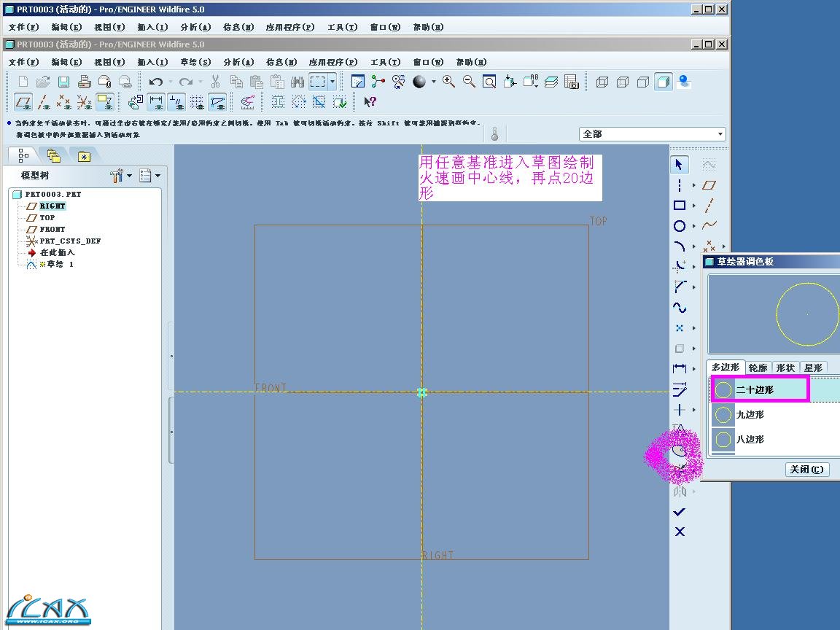Toggle sketch vertices display
The width and height of the screenshot is (840, 630).
(217, 102)
